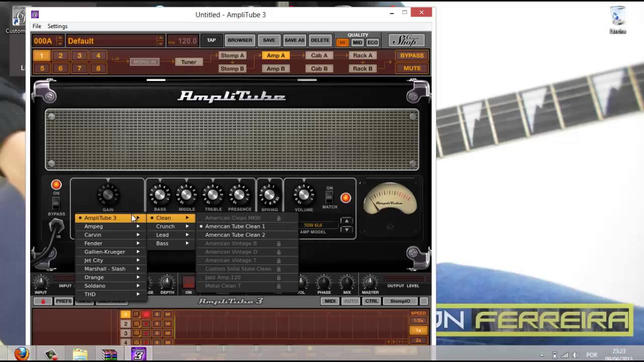Adjust the MIDDLE knob
Viewport: 644px width, 362px height.
pos(187,195)
